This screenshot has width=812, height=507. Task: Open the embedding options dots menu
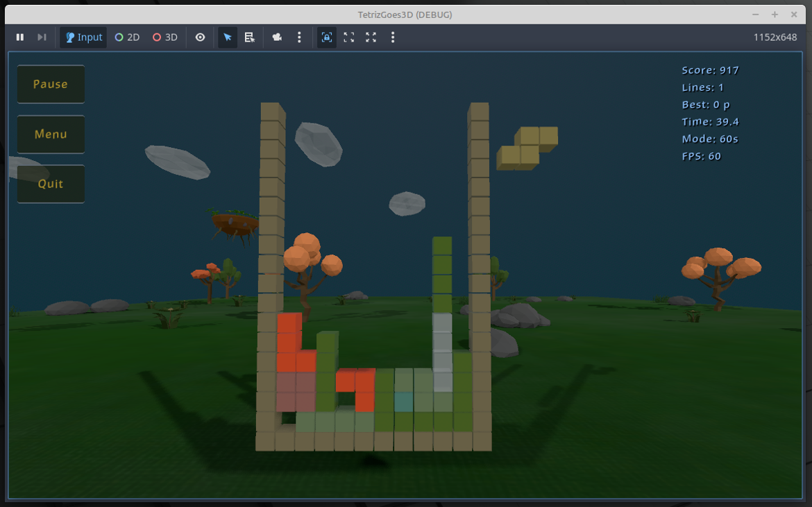tap(393, 37)
